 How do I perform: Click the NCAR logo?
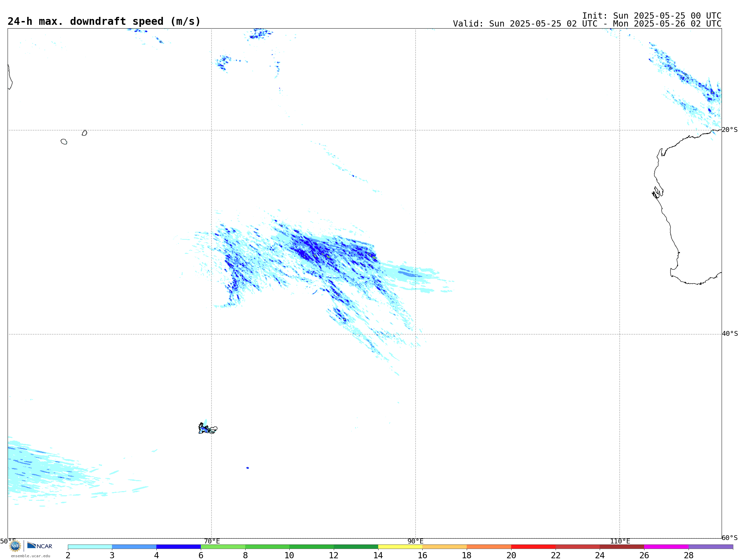(40, 546)
